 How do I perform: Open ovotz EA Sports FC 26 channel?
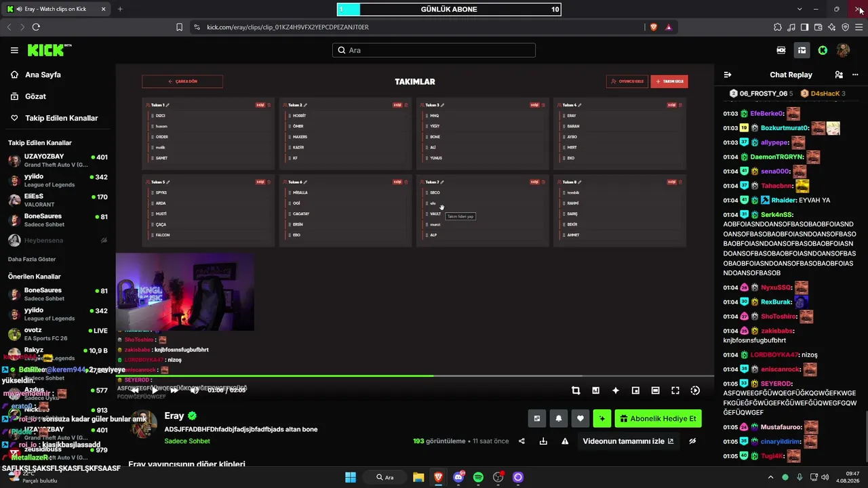[x=58, y=334]
